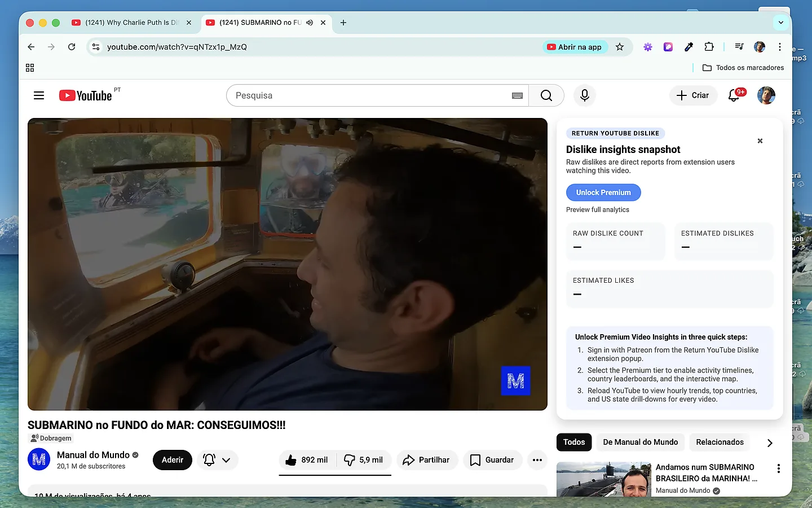Share the video via Partilhar

(x=426, y=460)
